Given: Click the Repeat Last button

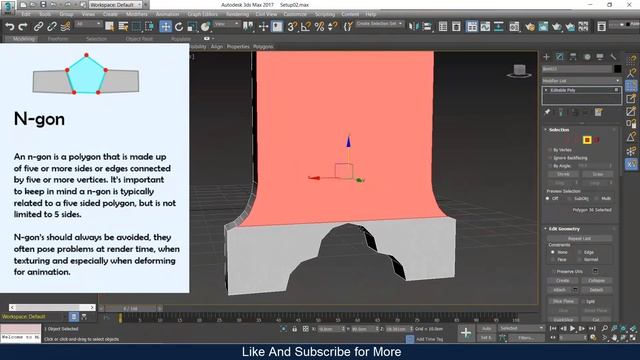Looking at the screenshot, I should 579,238.
